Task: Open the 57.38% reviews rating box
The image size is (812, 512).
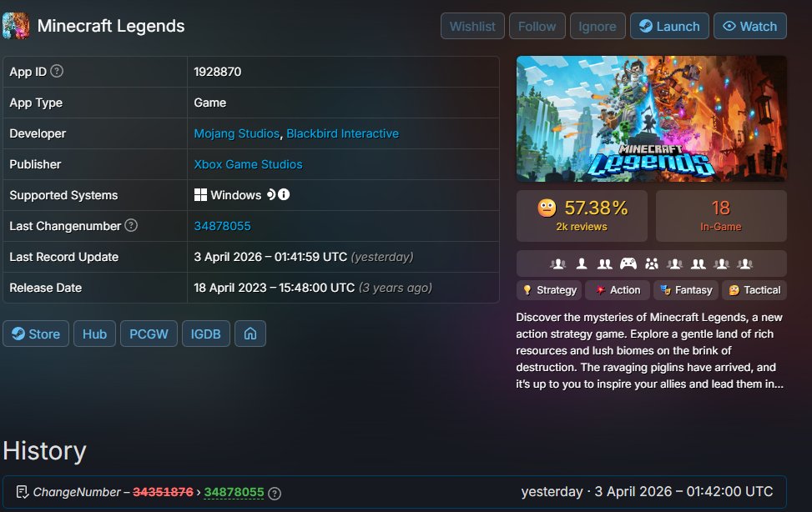Action: coord(582,215)
